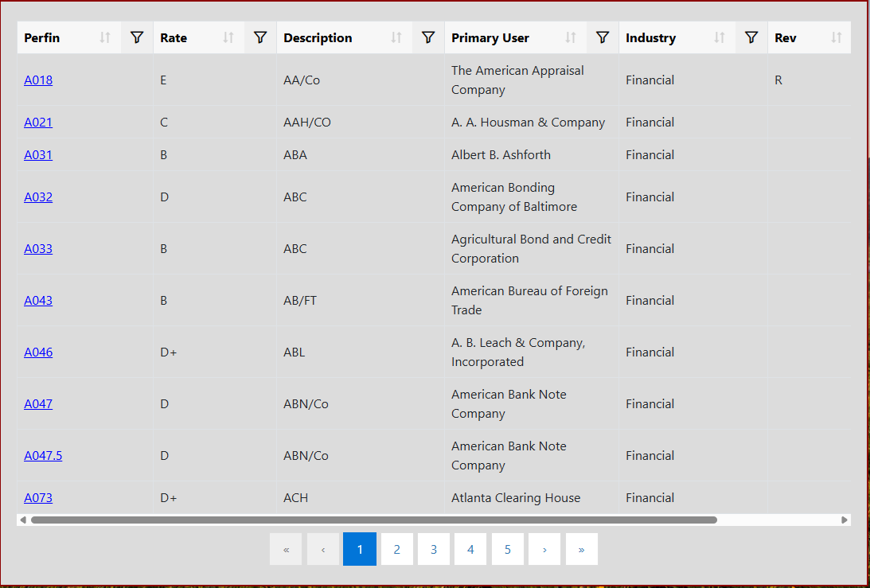Viewport: 870px width, 588px height.
Task: Open the filter for the Perfin column
Action: (137, 37)
